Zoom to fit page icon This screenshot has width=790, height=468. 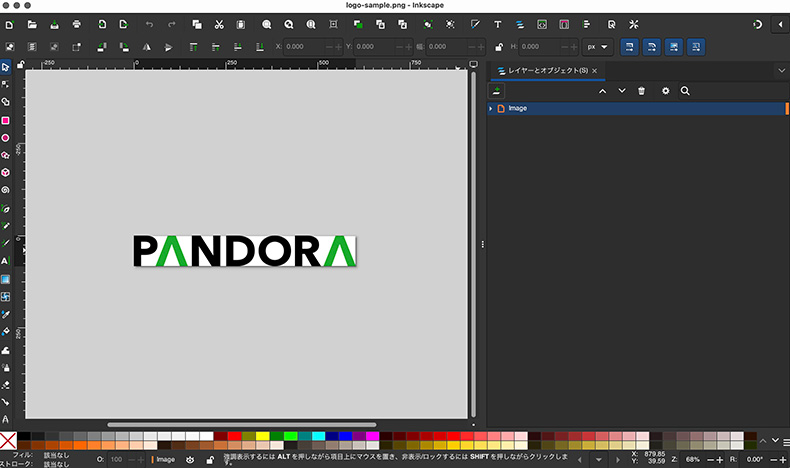point(311,25)
